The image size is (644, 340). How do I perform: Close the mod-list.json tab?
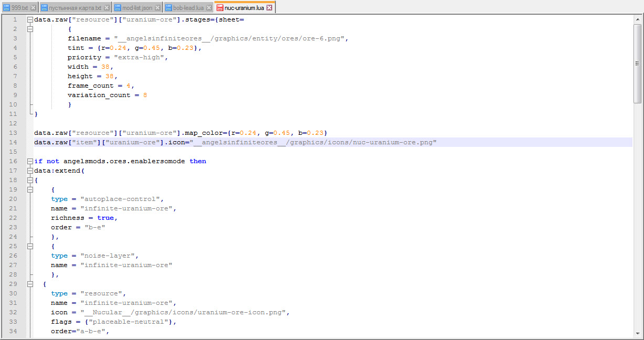coord(157,8)
